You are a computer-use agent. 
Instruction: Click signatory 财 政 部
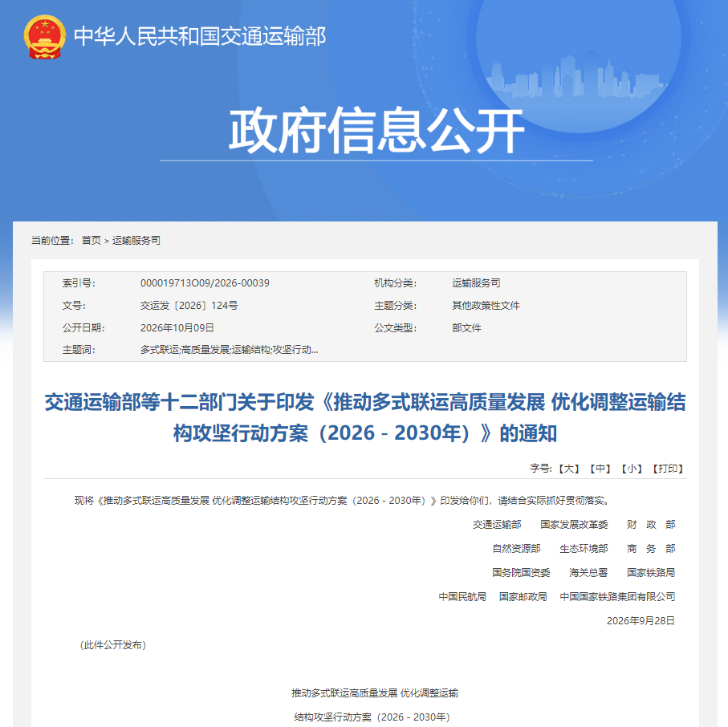click(x=651, y=525)
